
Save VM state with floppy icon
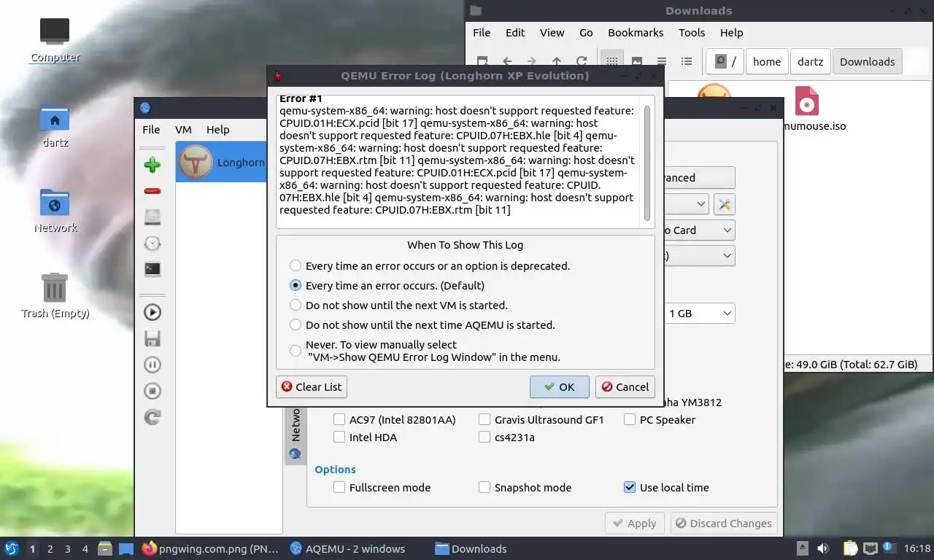point(153,338)
